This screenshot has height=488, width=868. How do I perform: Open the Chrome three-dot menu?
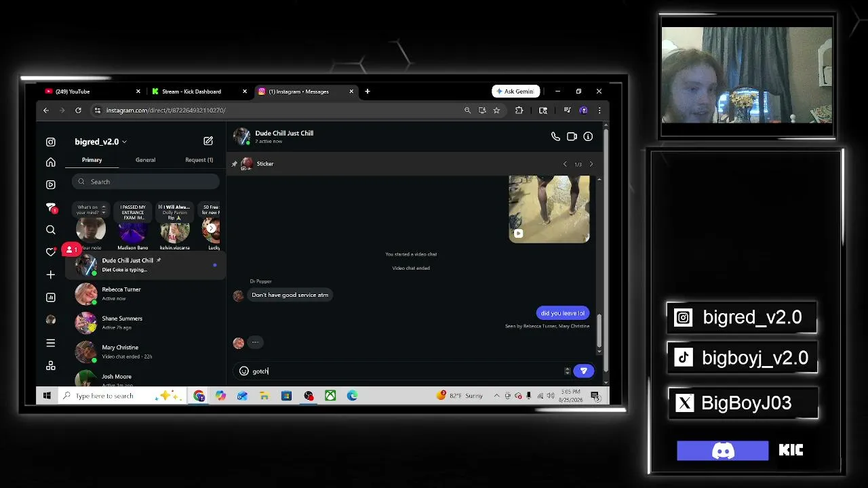tap(599, 110)
